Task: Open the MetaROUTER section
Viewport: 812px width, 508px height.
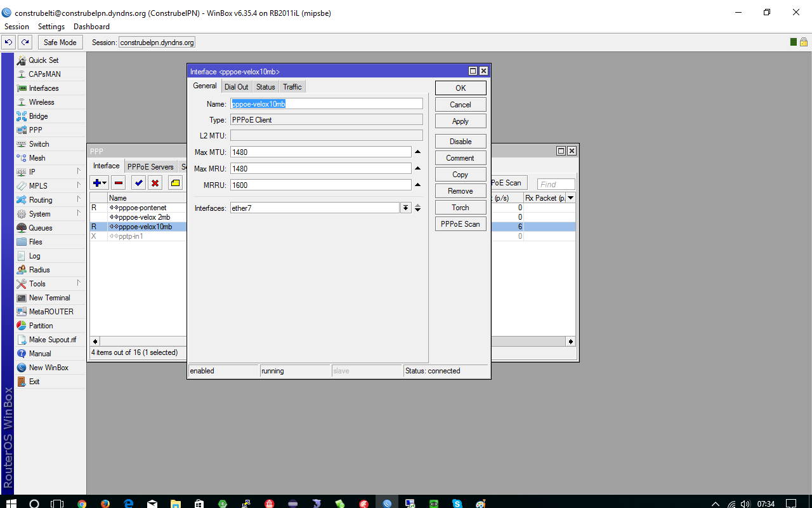Action: pyautogui.click(x=51, y=312)
